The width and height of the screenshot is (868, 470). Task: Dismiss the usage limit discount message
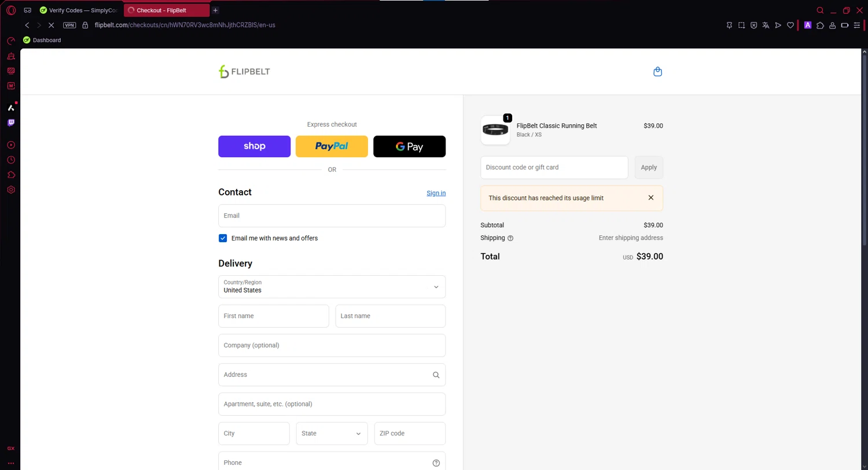[x=651, y=198]
